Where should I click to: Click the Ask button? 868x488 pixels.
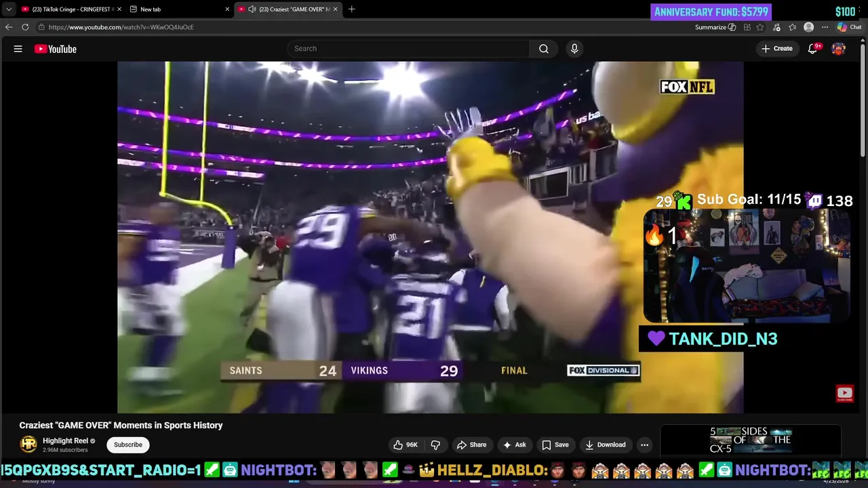coord(514,445)
